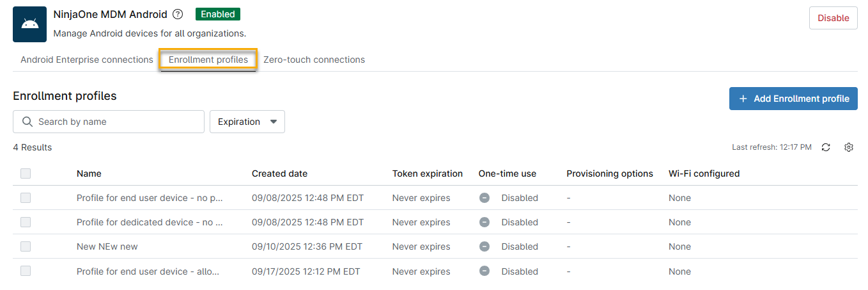868x290 pixels.
Task: Click disabled status icon in first profile row
Action: point(484,198)
